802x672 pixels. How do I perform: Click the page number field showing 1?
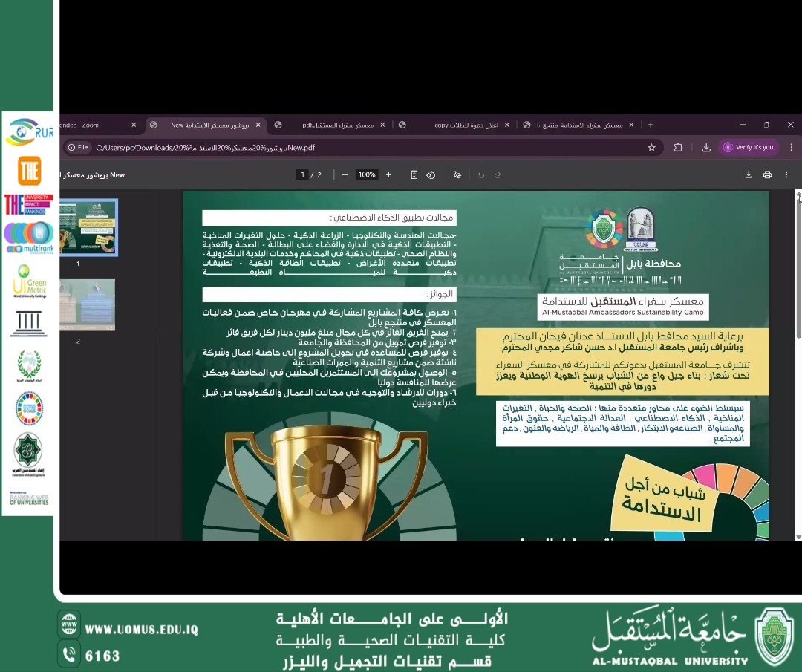pyautogui.click(x=302, y=175)
